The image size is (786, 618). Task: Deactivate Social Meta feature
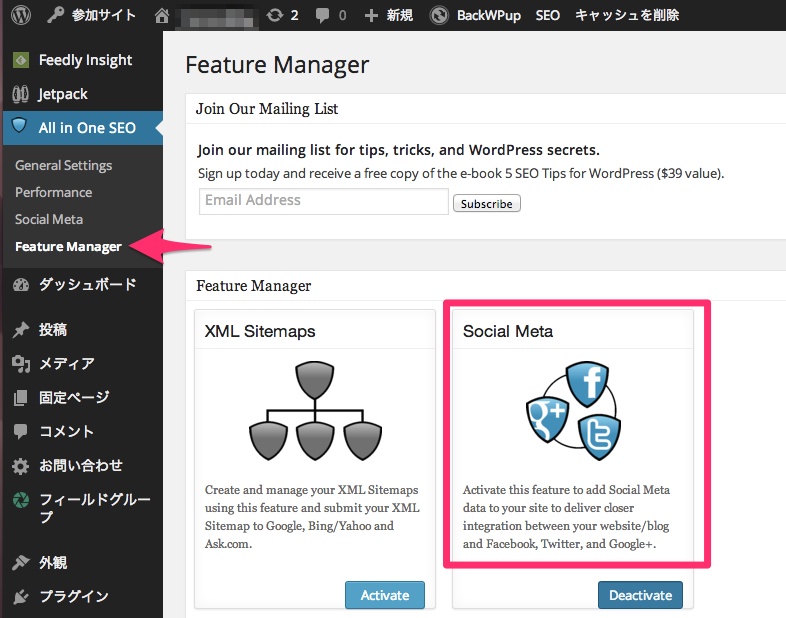coord(640,595)
